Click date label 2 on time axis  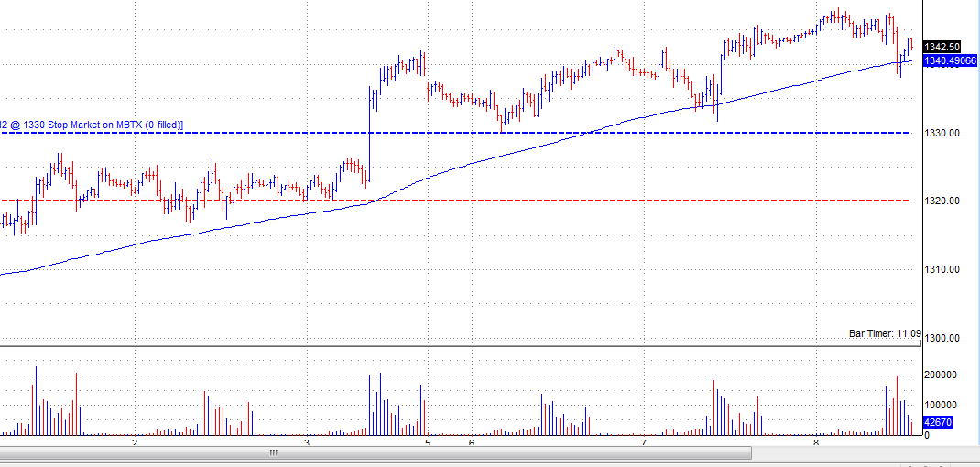point(135,442)
